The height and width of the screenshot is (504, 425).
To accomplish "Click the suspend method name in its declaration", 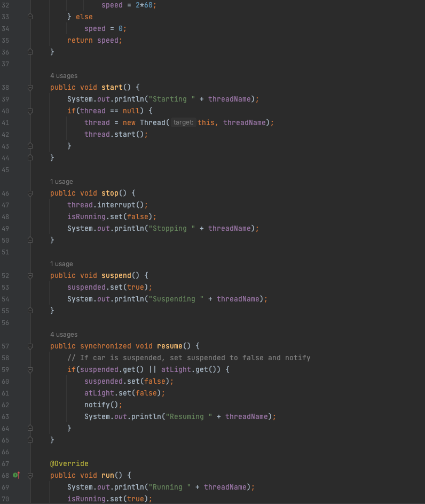I will (116, 275).
